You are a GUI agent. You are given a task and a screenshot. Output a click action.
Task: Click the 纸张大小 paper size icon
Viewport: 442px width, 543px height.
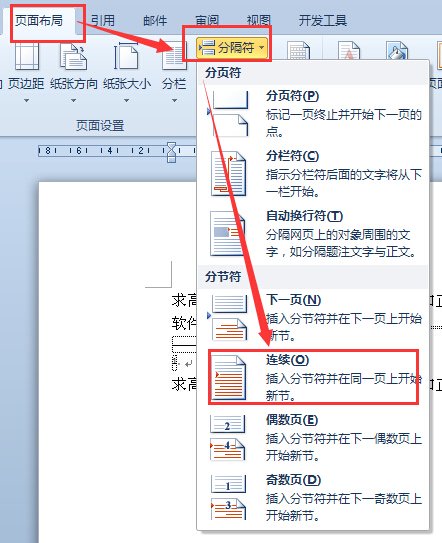[x=126, y=56]
